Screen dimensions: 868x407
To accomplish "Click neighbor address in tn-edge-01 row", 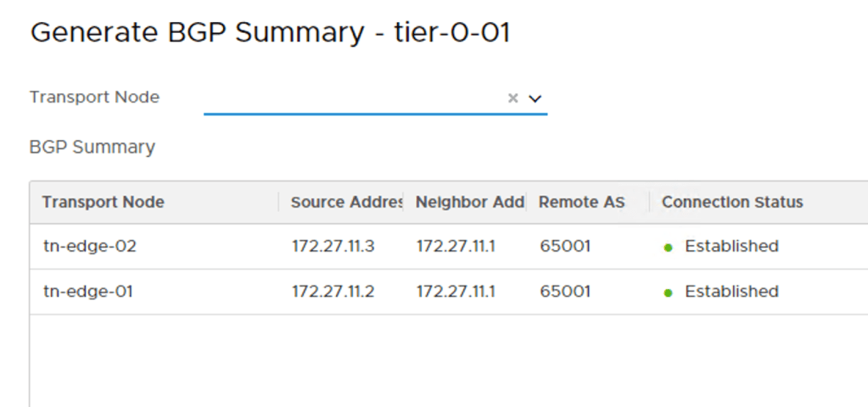I will point(456,292).
